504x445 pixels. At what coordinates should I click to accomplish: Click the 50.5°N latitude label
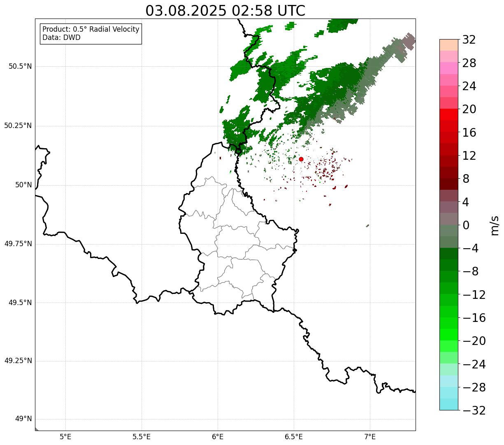click(20, 66)
